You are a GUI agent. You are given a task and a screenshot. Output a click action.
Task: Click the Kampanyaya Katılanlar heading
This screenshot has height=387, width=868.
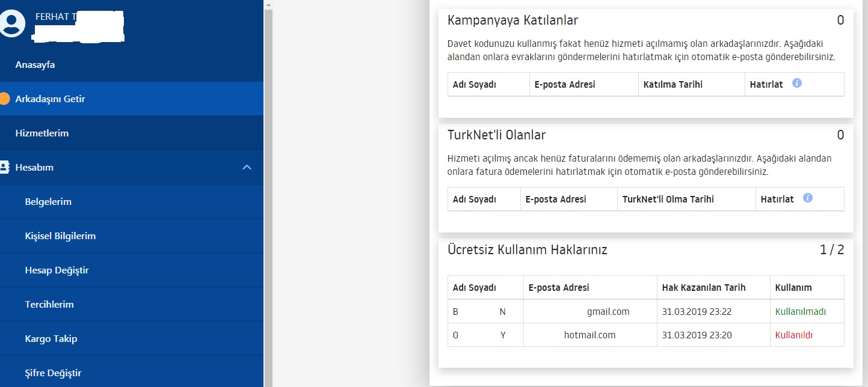tap(513, 20)
